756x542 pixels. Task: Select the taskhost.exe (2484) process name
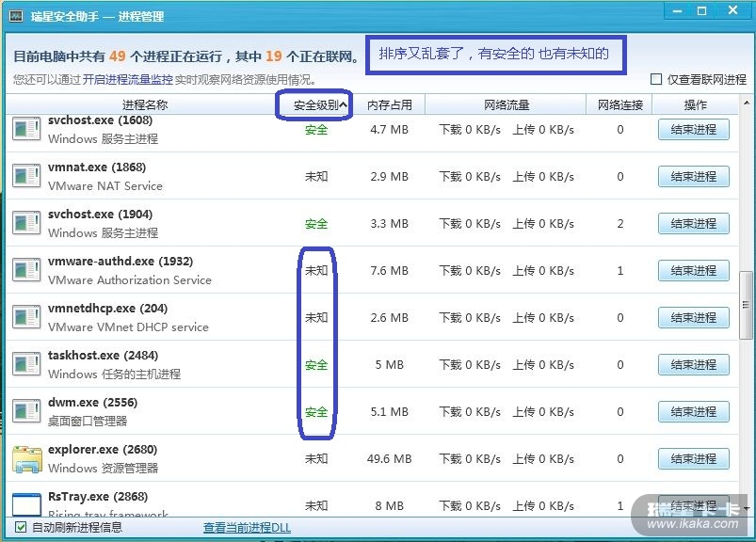(104, 356)
